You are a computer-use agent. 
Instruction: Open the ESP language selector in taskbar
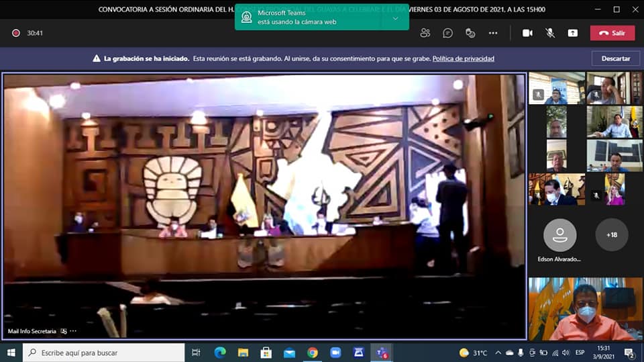579,353
